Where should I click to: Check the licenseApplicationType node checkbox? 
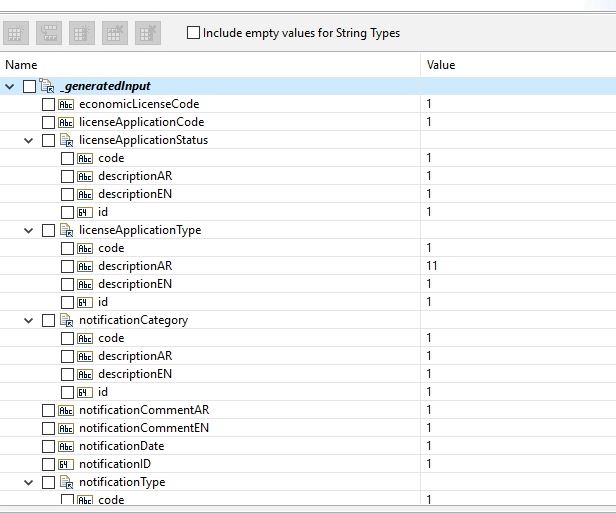coord(48,230)
